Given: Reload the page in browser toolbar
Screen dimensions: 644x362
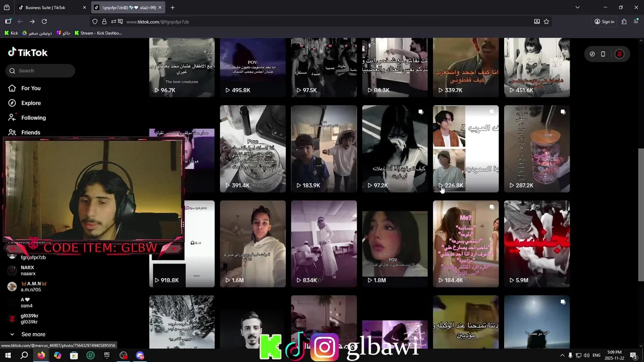Looking at the screenshot, I should tap(44, 22).
